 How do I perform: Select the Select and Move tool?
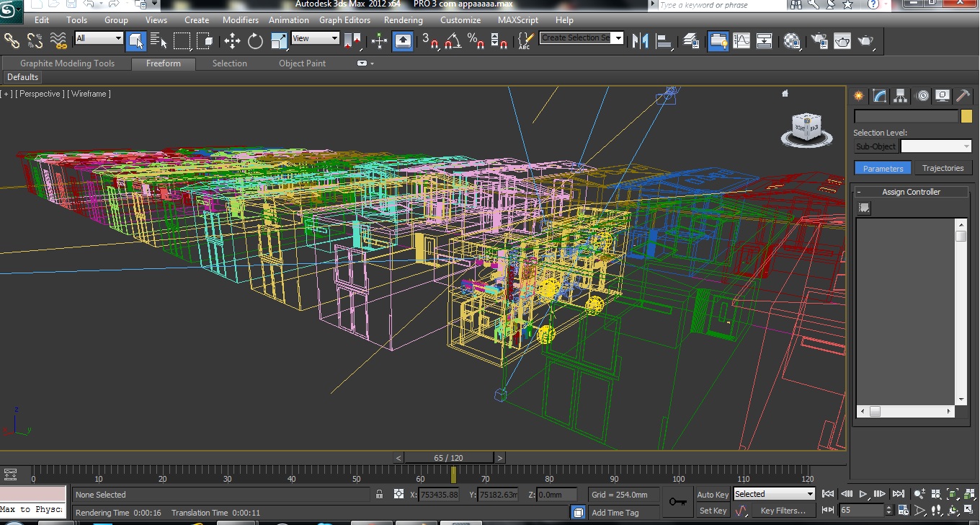(232, 40)
